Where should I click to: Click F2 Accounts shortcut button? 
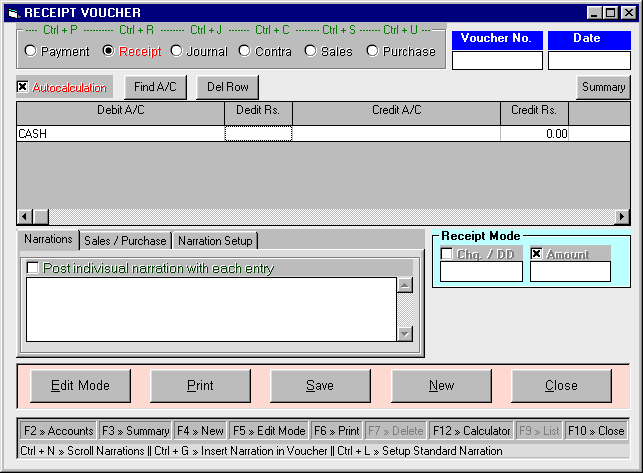(x=58, y=431)
